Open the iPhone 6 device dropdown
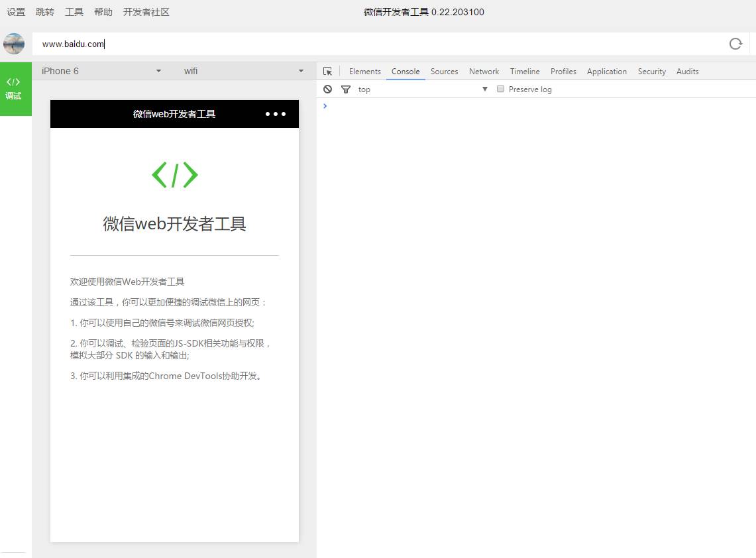756x558 pixels. tap(101, 71)
